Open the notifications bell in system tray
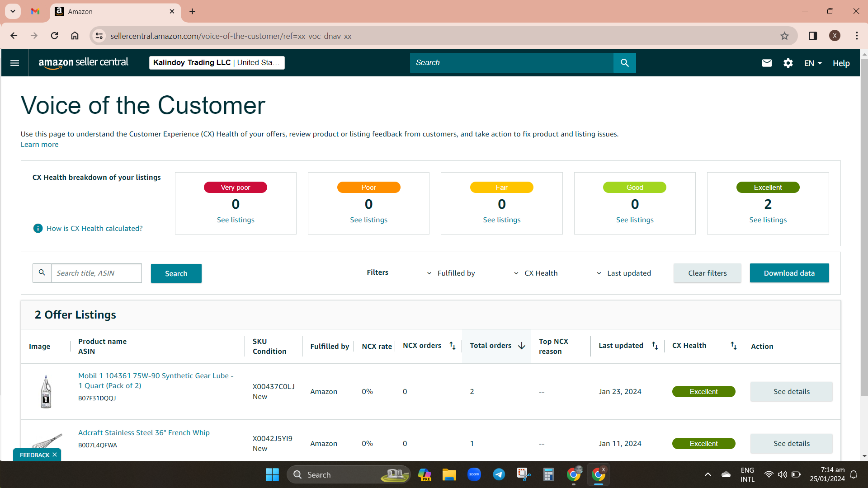Viewport: 868px width, 488px height. (x=854, y=474)
